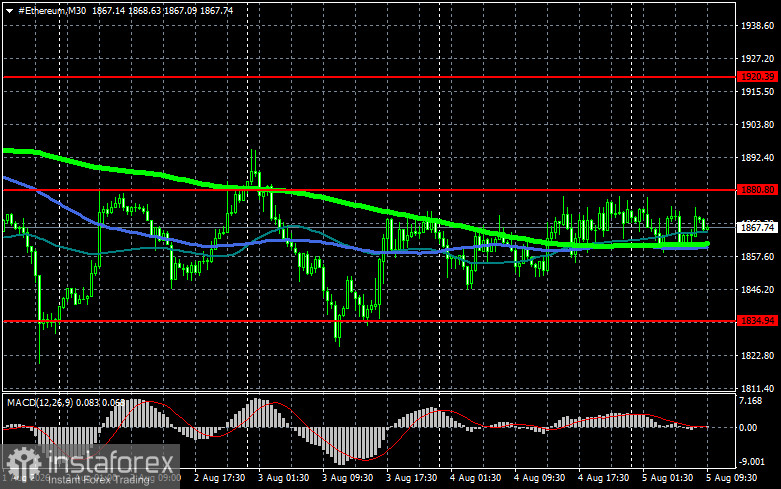The height and width of the screenshot is (489, 781).
Task: Click the 1938.60 price scale value
Action: pyautogui.click(x=758, y=25)
